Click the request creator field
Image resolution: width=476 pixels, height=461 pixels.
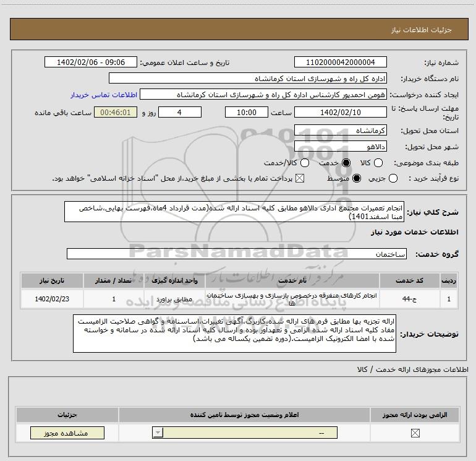click(263, 95)
